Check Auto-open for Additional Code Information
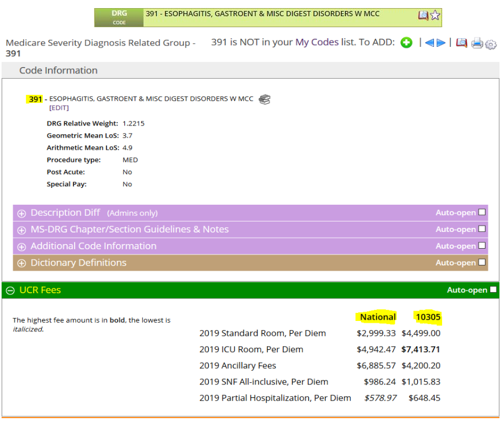Image resolution: width=504 pixels, height=421 pixels. click(482, 246)
